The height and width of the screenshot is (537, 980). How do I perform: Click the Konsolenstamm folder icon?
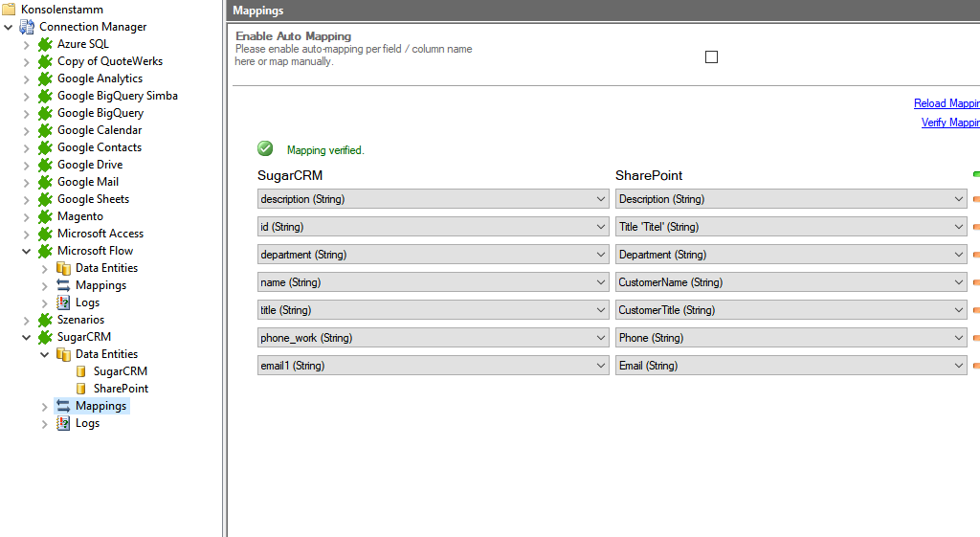click(x=9, y=10)
